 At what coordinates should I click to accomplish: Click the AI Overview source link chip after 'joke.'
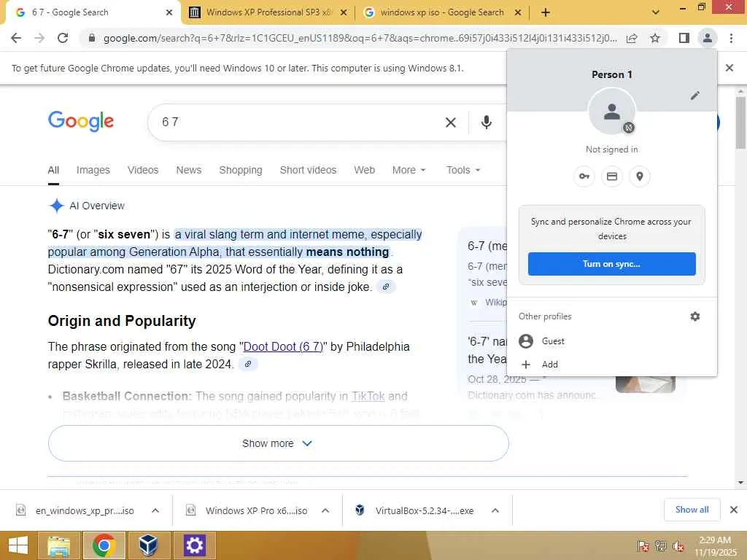coord(386,287)
